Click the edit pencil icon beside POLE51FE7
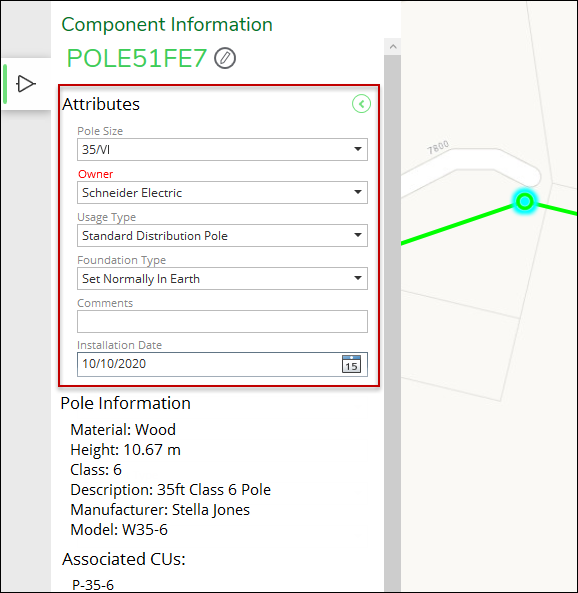 pyautogui.click(x=225, y=58)
